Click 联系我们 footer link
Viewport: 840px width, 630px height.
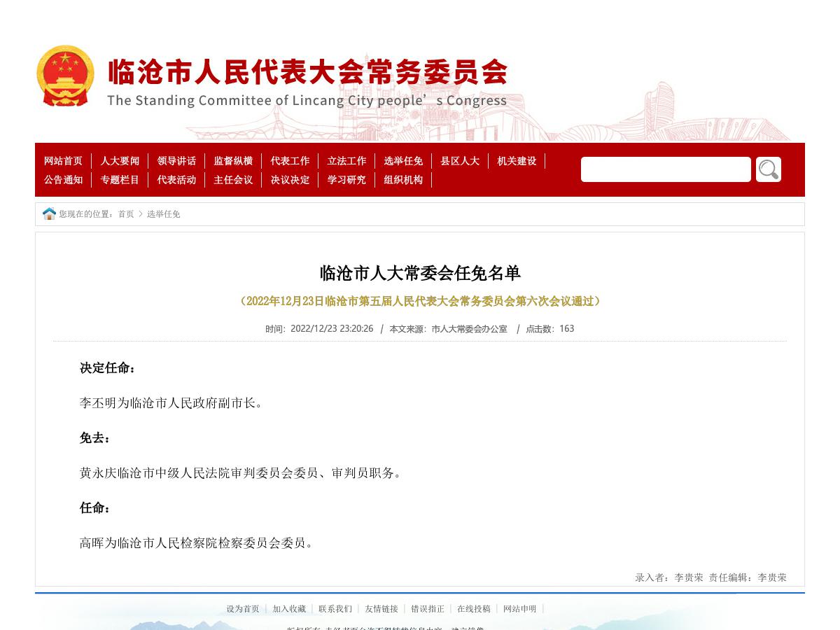click(335, 609)
